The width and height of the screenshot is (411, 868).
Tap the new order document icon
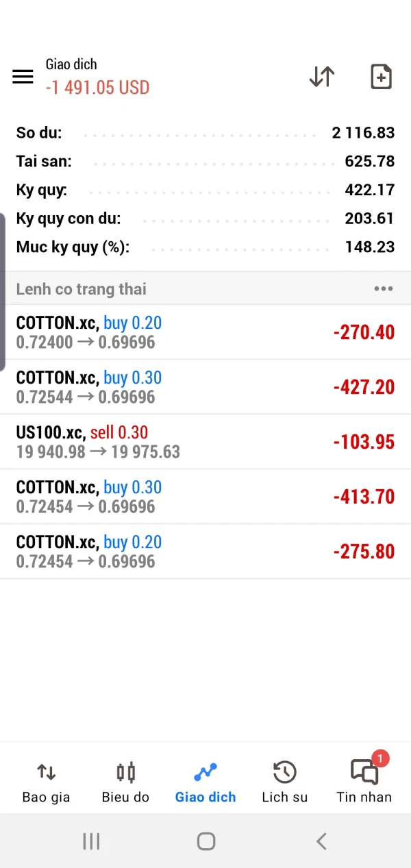[381, 77]
